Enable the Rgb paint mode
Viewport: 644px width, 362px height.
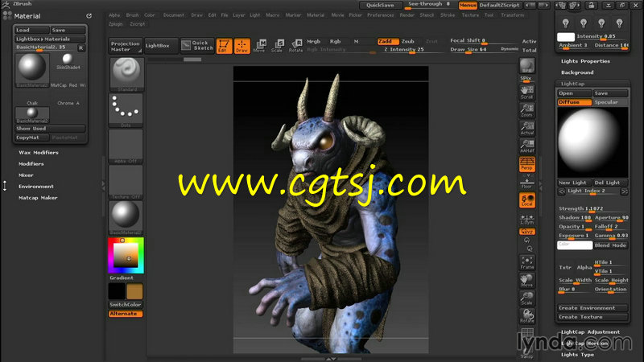click(x=335, y=42)
